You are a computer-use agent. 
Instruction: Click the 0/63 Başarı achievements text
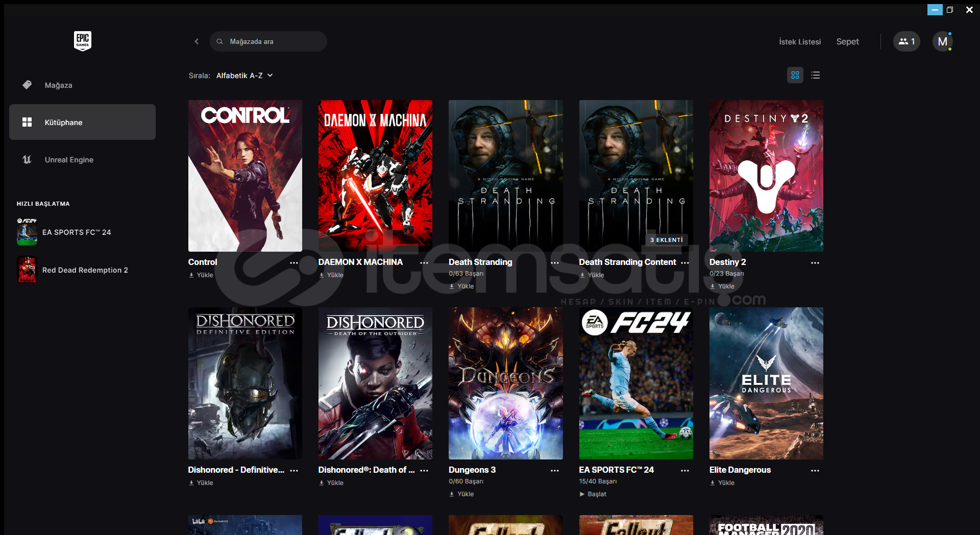click(x=466, y=274)
